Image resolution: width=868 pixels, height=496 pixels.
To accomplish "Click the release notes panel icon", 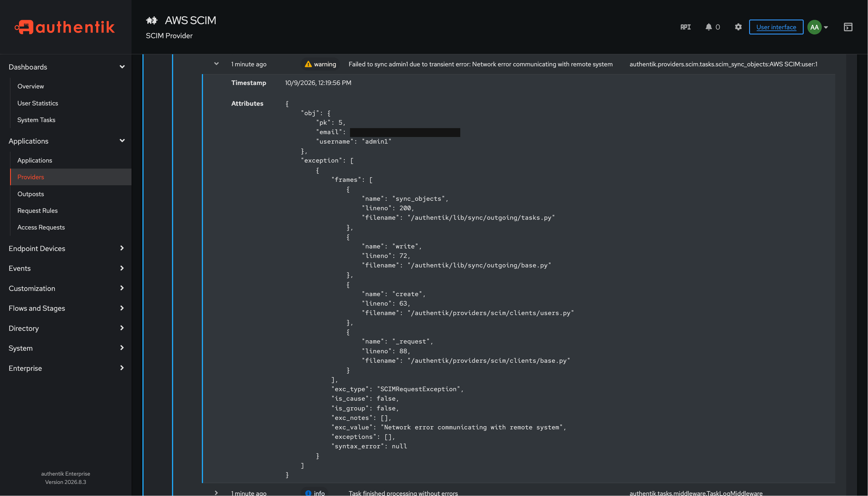I will (848, 27).
